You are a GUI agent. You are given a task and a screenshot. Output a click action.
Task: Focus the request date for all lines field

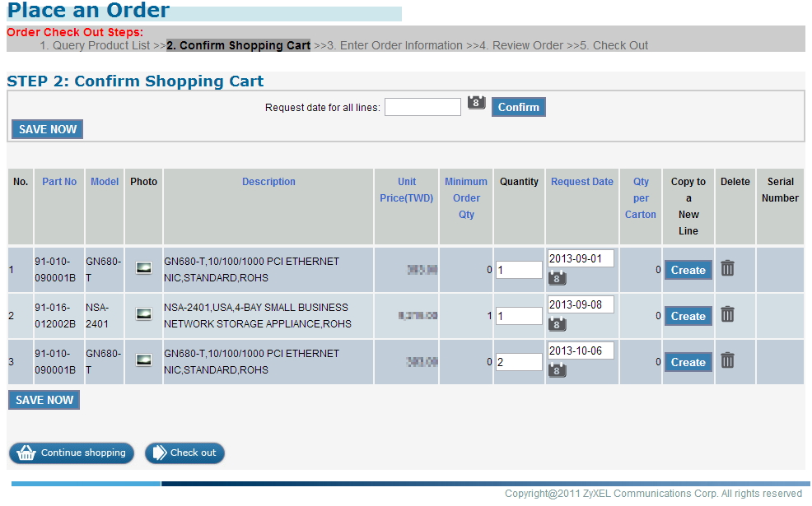point(422,107)
